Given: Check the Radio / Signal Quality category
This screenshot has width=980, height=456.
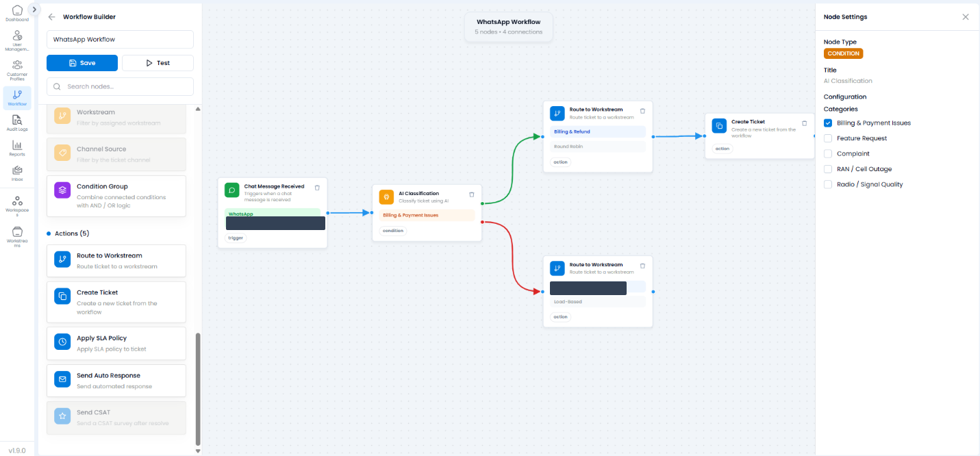Looking at the screenshot, I should (x=828, y=184).
